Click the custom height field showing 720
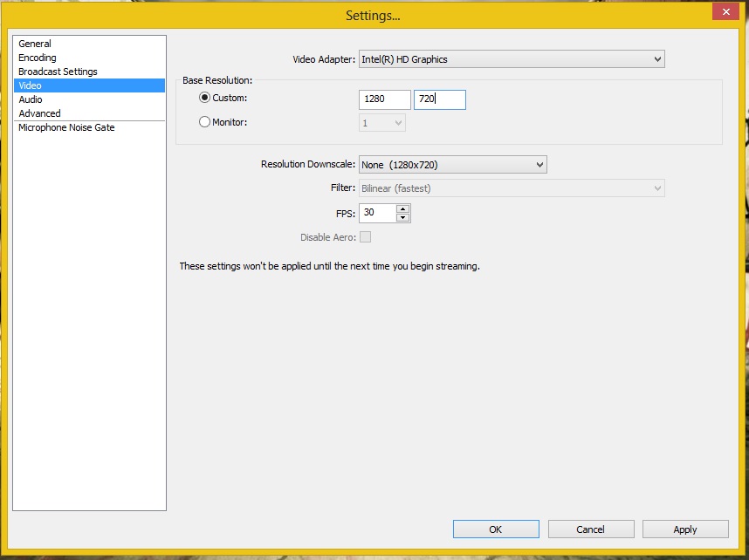The image size is (749, 560). click(439, 99)
